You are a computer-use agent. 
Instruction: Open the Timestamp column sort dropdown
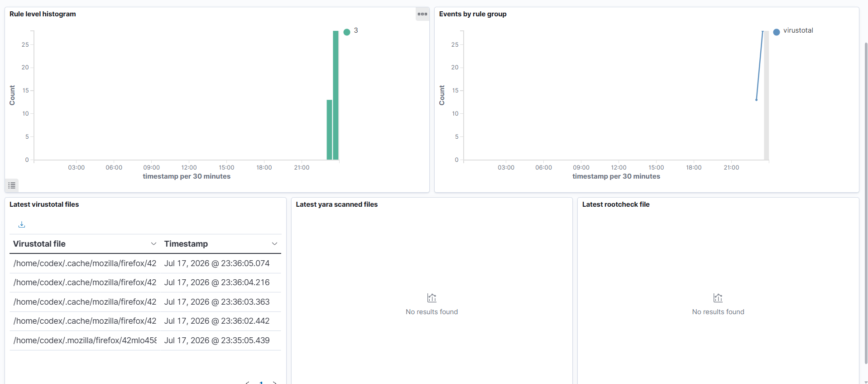(274, 244)
